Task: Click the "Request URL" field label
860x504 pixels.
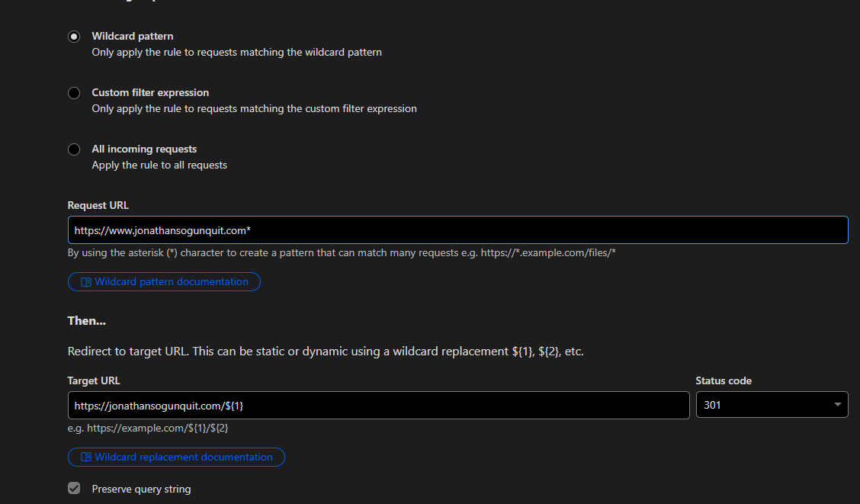Action: (98, 206)
